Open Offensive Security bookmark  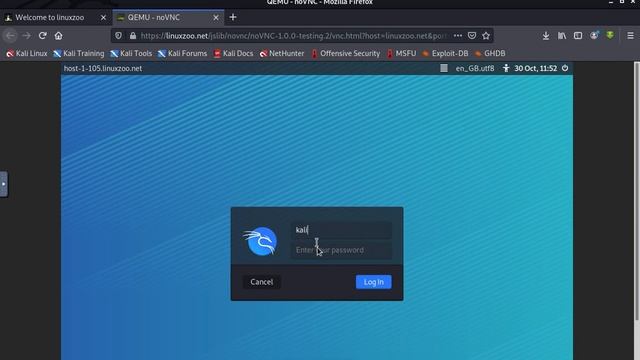tap(346, 53)
